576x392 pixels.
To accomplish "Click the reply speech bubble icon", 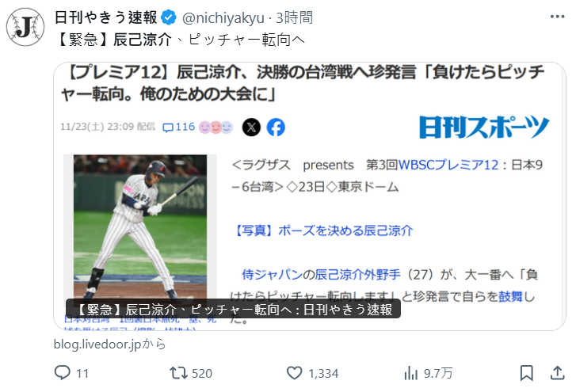I will pos(62,373).
